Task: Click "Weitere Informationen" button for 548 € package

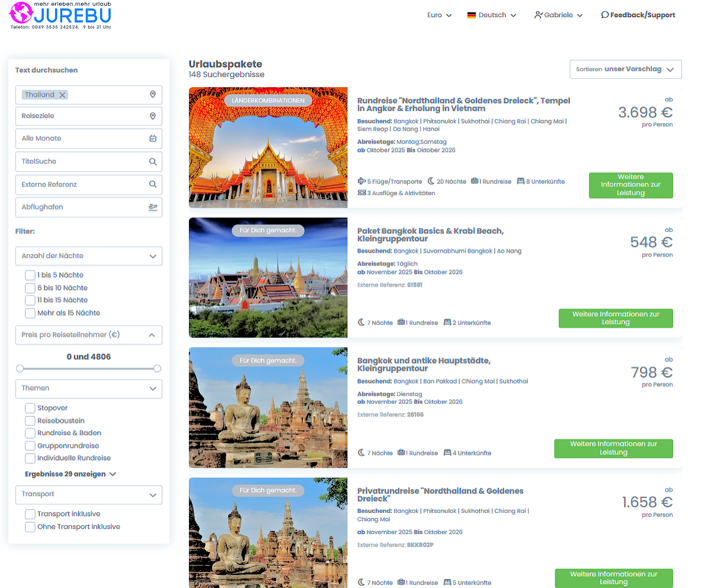Action: 615,318
